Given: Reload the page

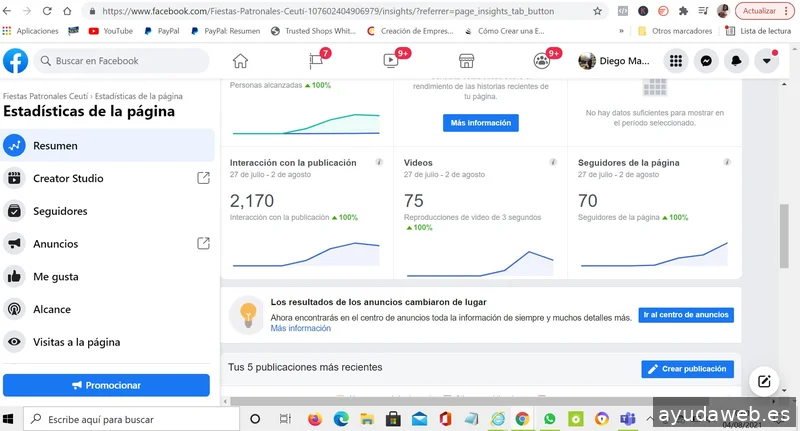Looking at the screenshot, I should (x=47, y=11).
